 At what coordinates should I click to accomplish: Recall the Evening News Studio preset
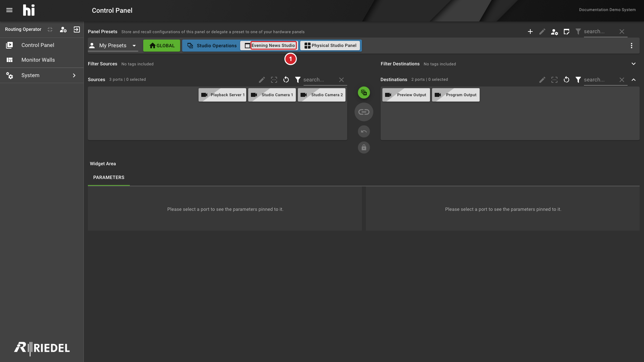coord(269,46)
